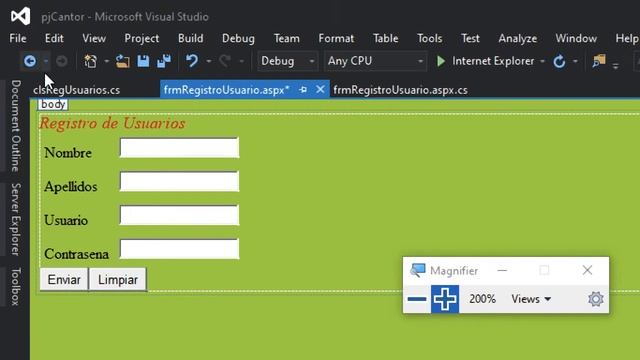The image size is (640, 360).
Task: Open the File menu
Action: tap(18, 38)
